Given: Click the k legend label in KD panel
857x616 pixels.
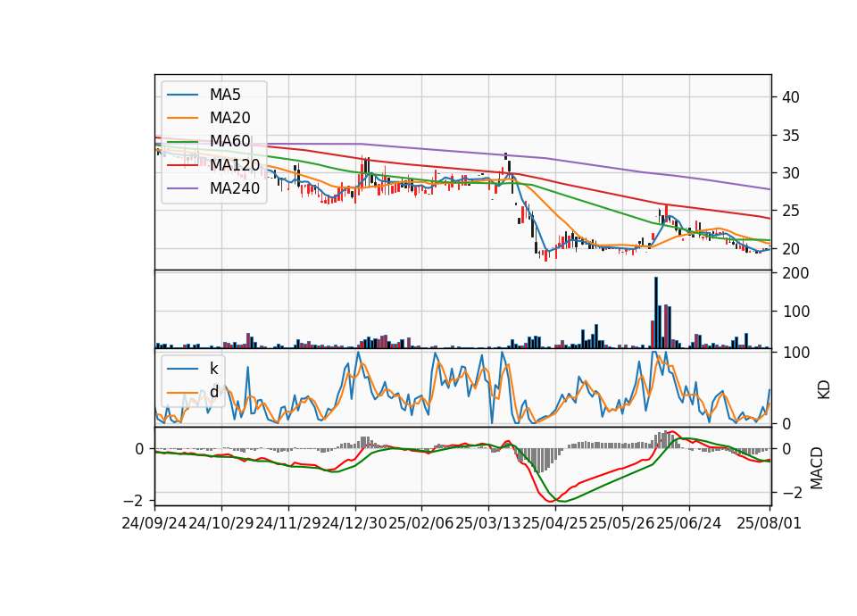Looking at the screenshot, I should click(x=213, y=369).
